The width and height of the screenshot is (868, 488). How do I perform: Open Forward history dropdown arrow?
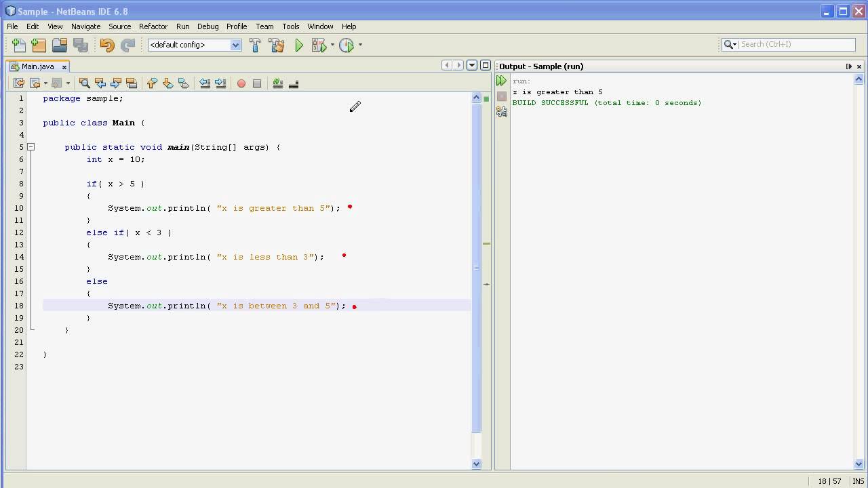point(68,83)
